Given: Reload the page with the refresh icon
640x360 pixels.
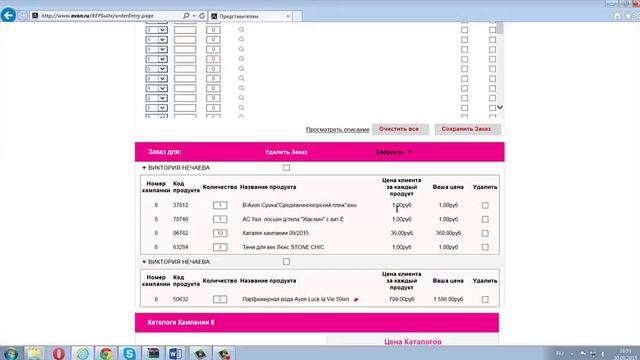Looking at the screenshot, I should click(202, 16).
